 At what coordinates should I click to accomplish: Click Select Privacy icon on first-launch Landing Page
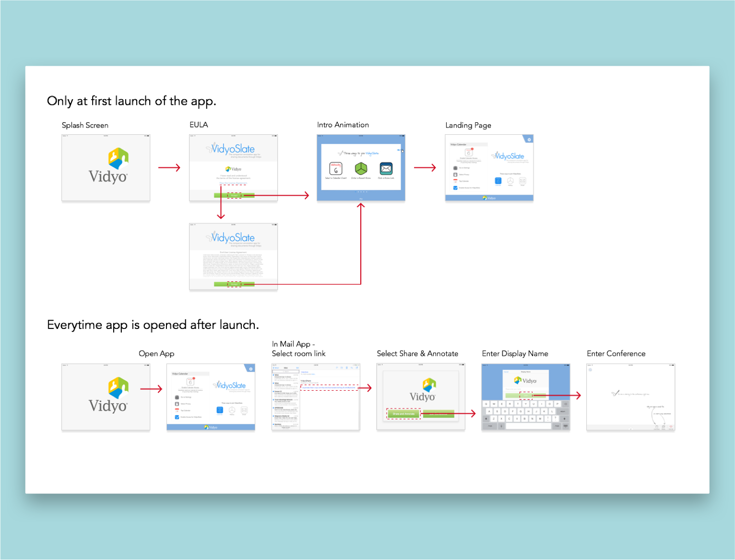455,175
